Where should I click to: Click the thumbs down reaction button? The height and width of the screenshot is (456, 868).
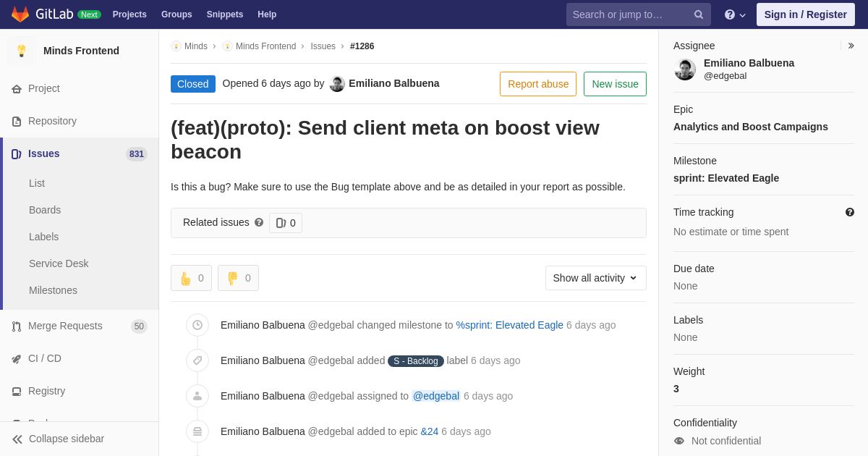click(238, 278)
